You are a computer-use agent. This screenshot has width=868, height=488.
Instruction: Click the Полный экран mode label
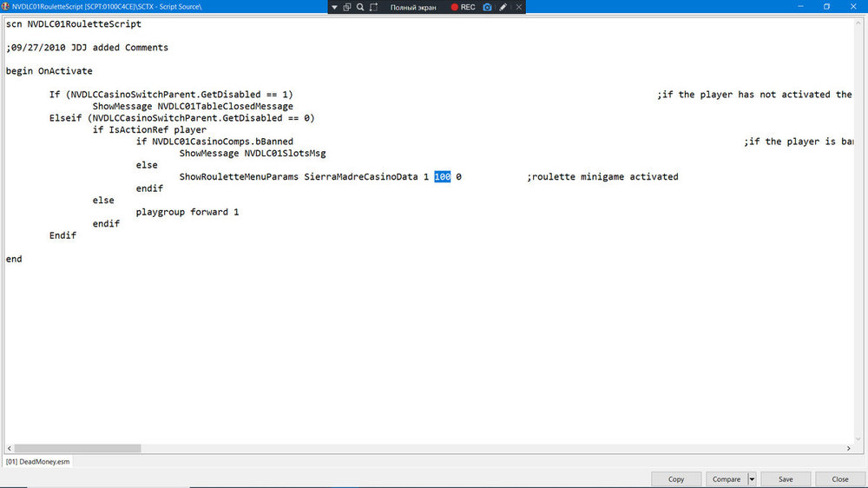click(413, 7)
